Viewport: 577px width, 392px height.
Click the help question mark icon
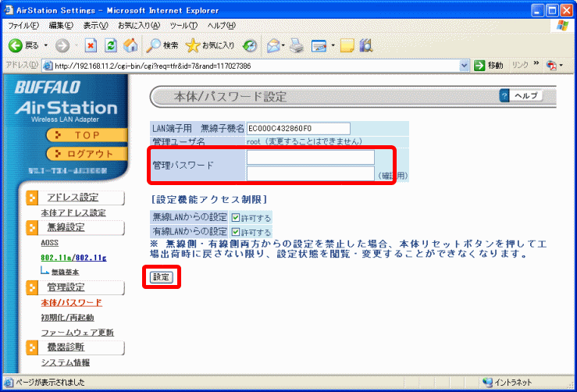[504, 96]
